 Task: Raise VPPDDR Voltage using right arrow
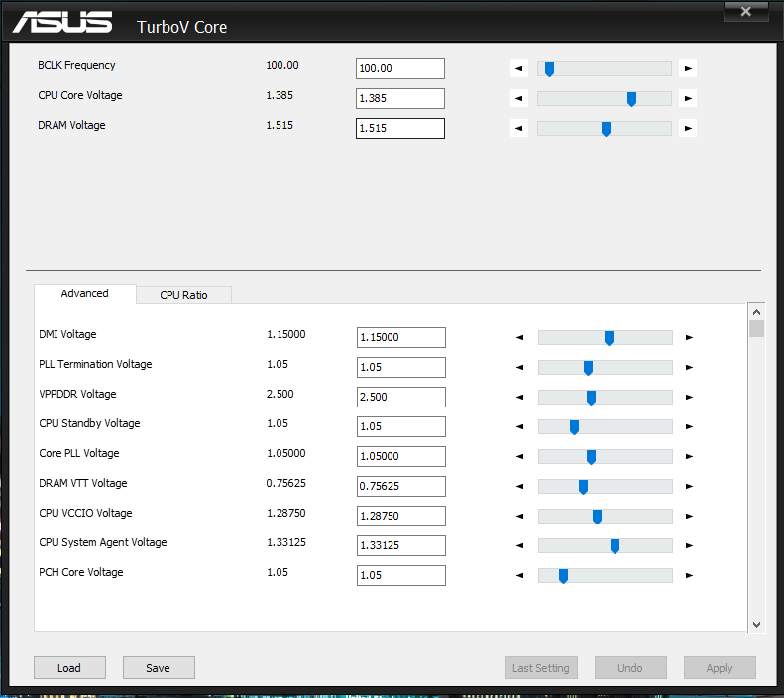pos(689,397)
